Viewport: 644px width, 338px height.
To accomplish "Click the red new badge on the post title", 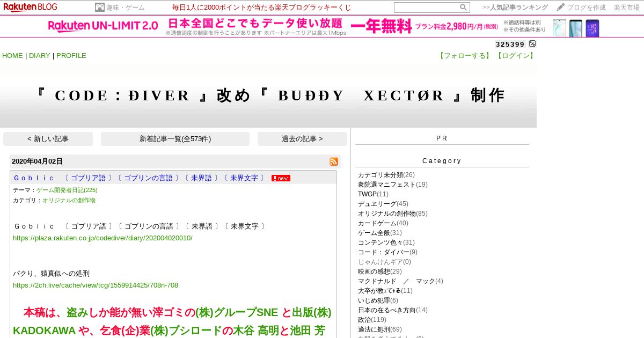I will pos(281,178).
